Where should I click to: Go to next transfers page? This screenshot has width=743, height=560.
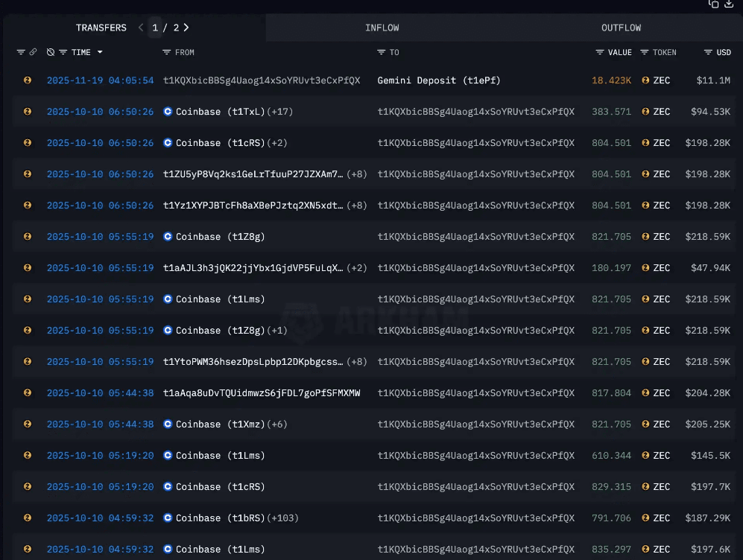[186, 28]
